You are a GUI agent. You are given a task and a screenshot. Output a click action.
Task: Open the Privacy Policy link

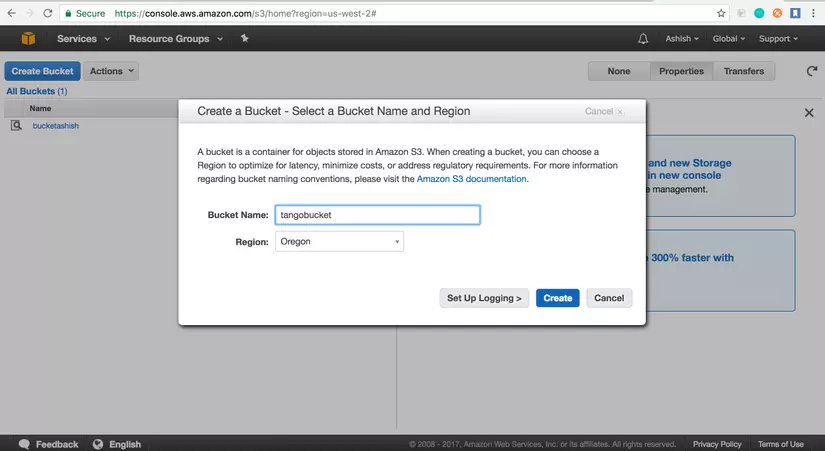[717, 444]
